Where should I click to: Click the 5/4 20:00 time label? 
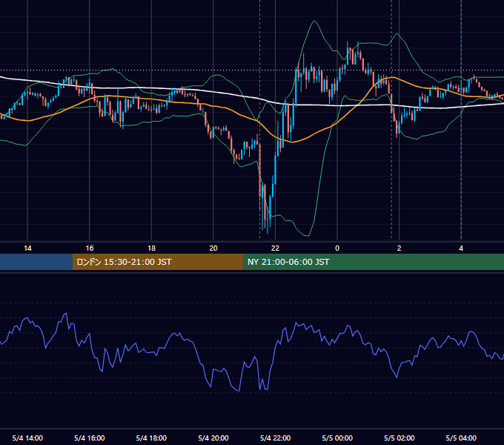[x=213, y=438]
